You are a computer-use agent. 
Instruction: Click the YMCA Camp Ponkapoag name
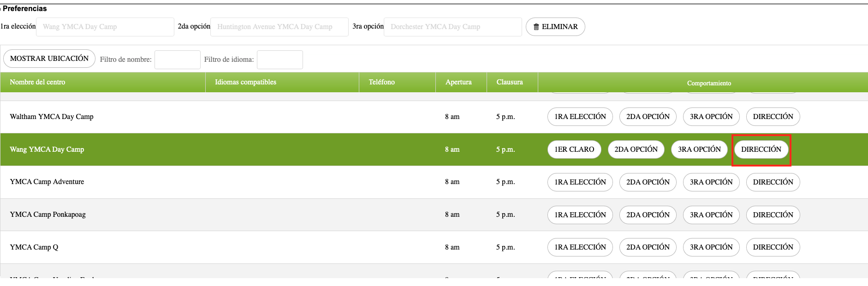48,214
